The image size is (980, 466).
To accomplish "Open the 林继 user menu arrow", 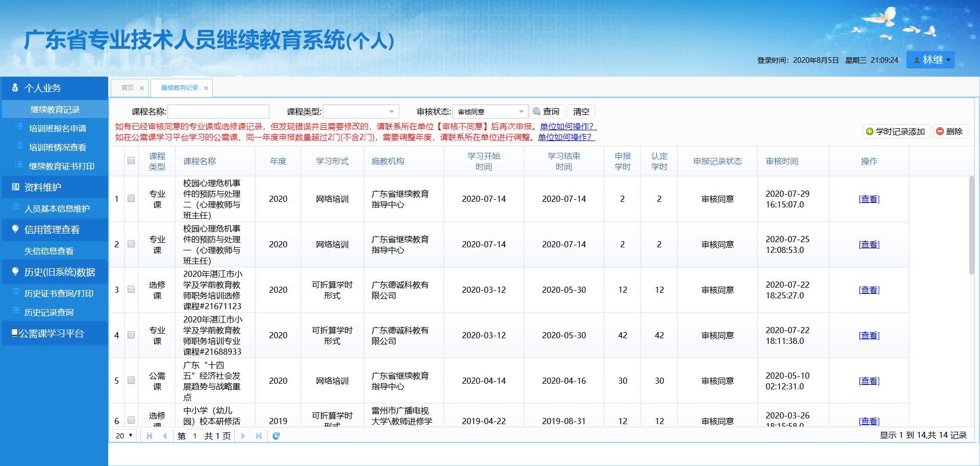I will [948, 60].
